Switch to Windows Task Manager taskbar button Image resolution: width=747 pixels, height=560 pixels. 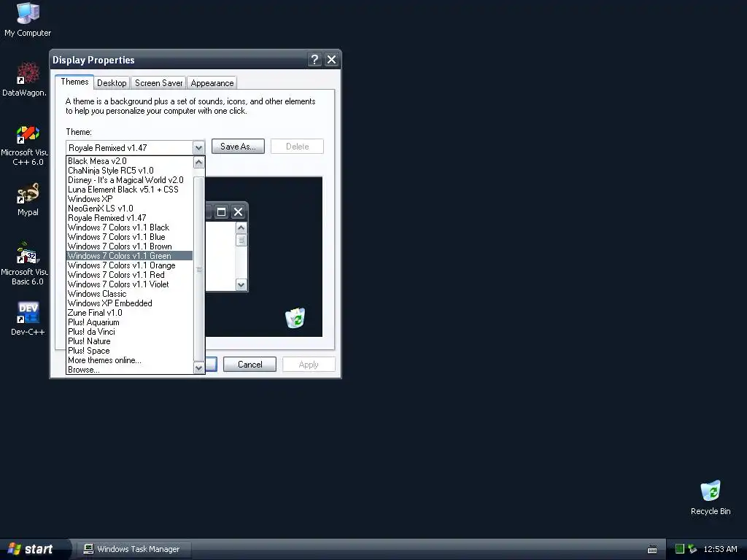(x=133, y=549)
